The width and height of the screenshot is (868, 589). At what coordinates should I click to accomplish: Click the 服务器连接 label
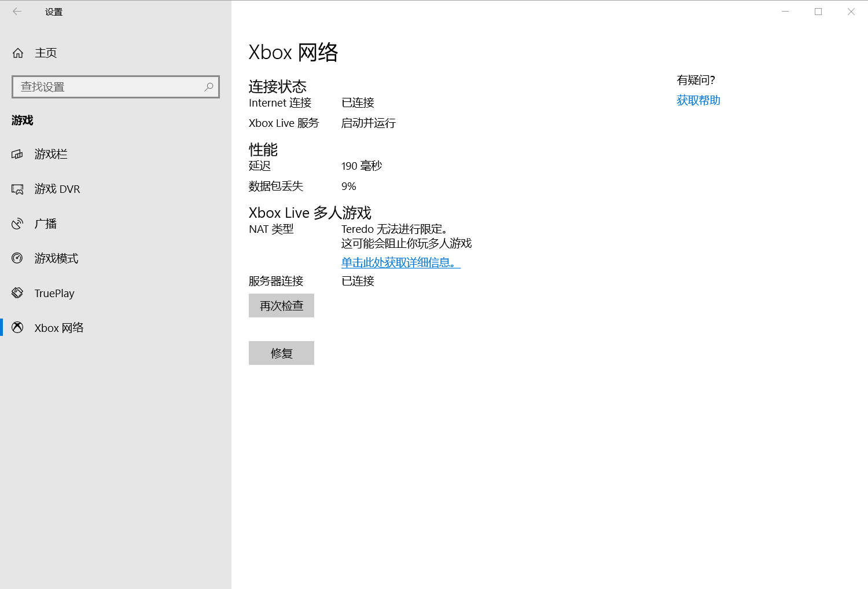click(276, 281)
